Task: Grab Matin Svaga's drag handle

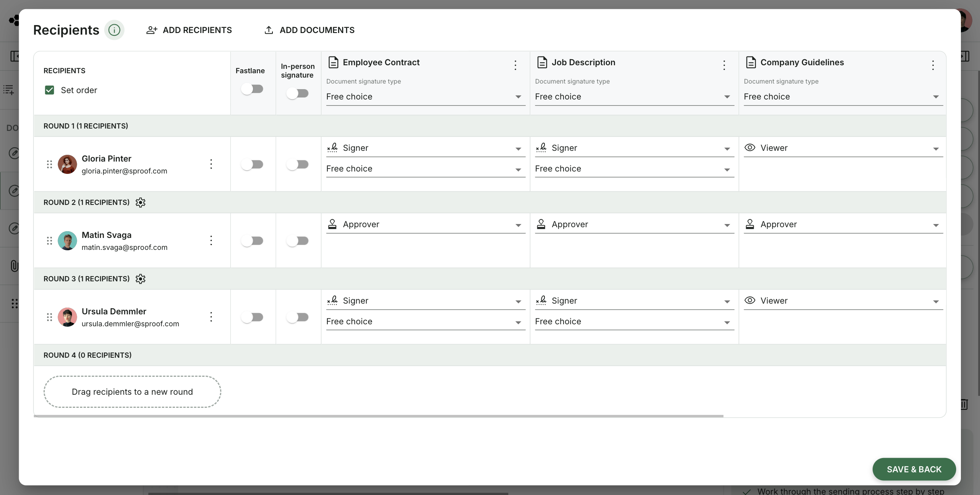Action: coord(49,241)
